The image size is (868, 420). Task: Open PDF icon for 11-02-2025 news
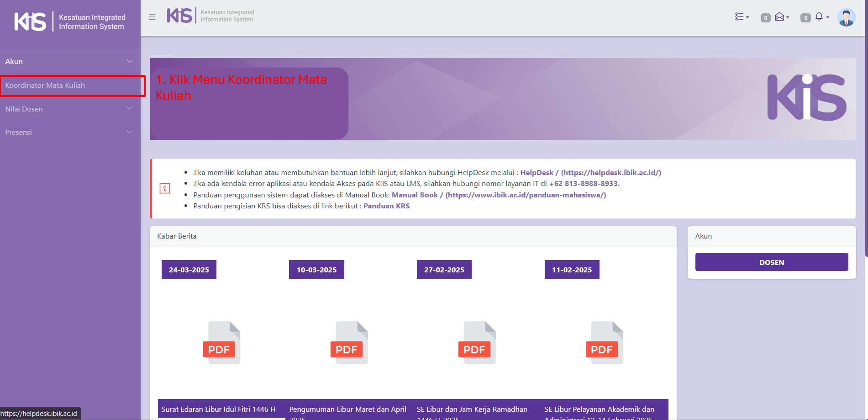pyautogui.click(x=604, y=343)
